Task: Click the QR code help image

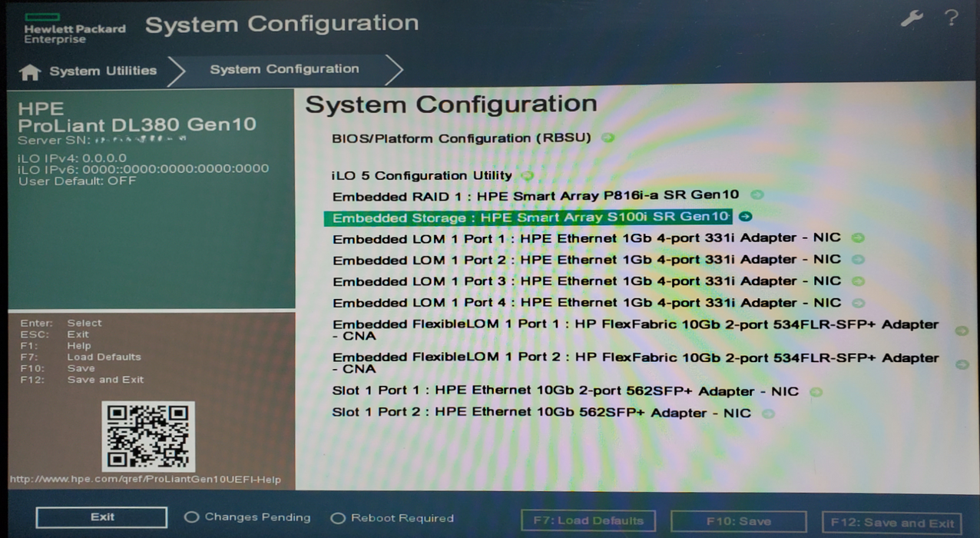Action: pos(148,437)
